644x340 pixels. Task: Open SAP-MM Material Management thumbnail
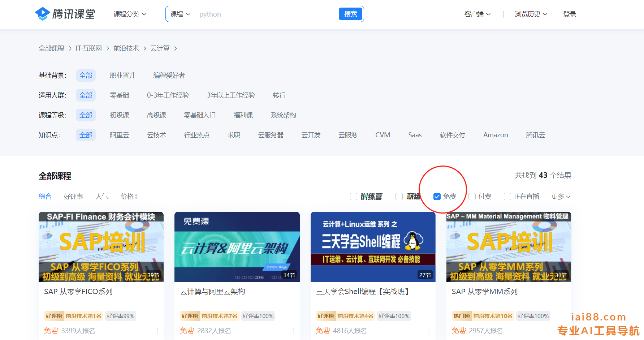509,247
